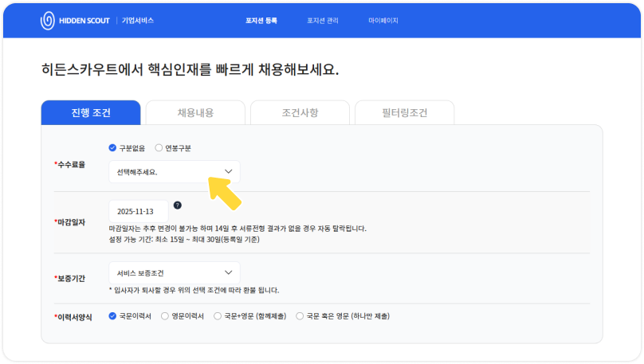Viewport: 644px width, 364px height.
Task: Select the 진행 조건 tab
Action: [90, 112]
